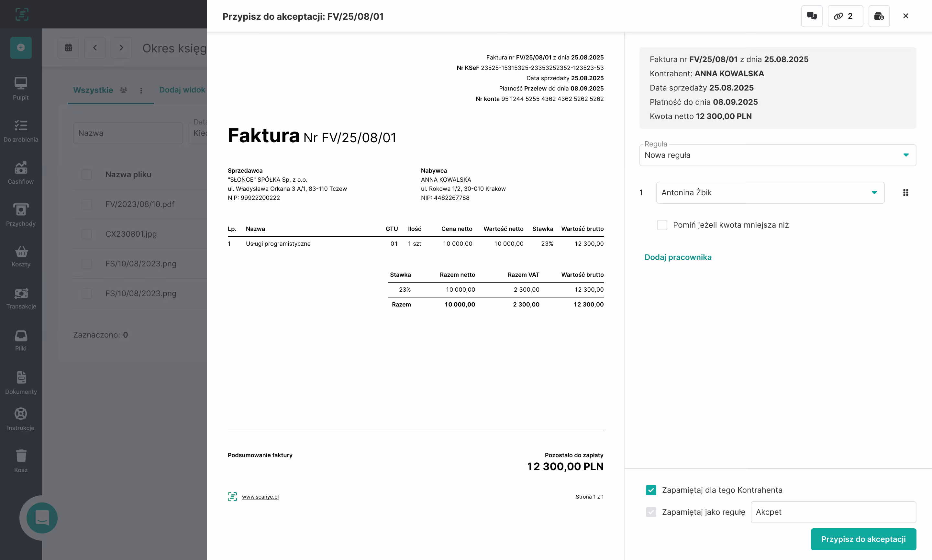Image resolution: width=932 pixels, height=560 pixels.
Task: Open linked items button showing 2
Action: click(845, 16)
